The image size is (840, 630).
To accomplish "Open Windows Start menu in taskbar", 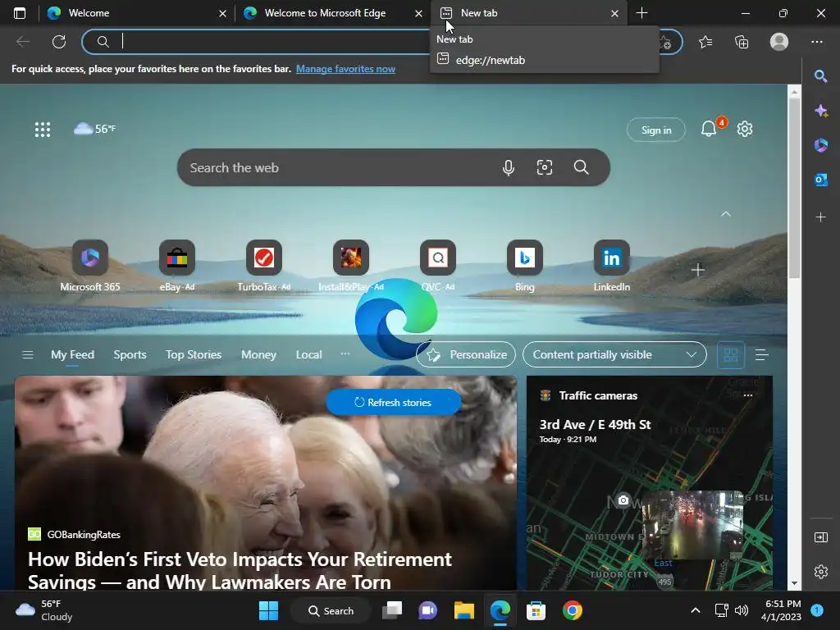I will (x=268, y=610).
